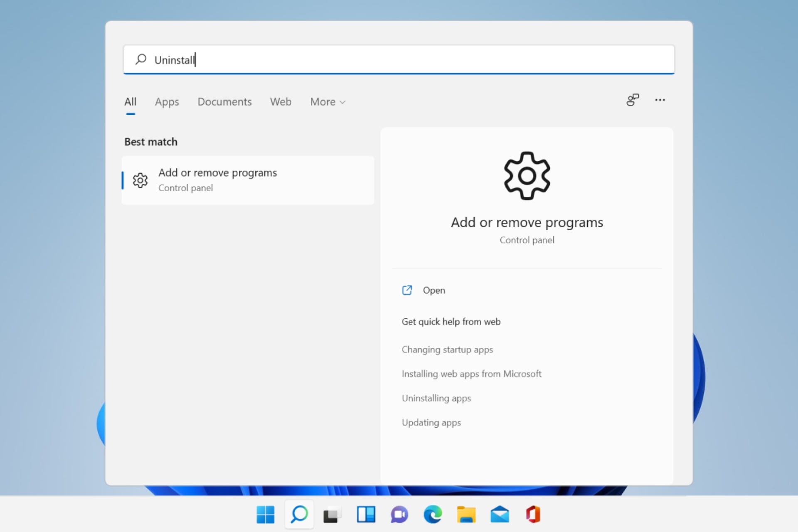Expand the More search filters dropdown

click(x=328, y=102)
